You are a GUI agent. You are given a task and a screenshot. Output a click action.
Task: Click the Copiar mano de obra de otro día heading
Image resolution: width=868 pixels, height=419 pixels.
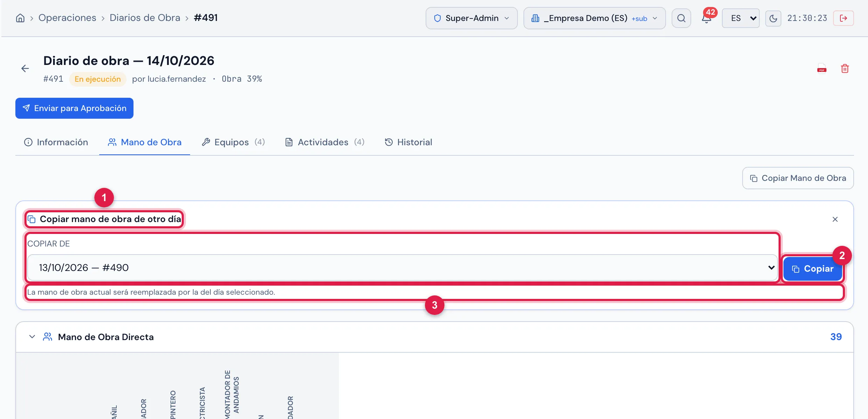click(x=110, y=219)
